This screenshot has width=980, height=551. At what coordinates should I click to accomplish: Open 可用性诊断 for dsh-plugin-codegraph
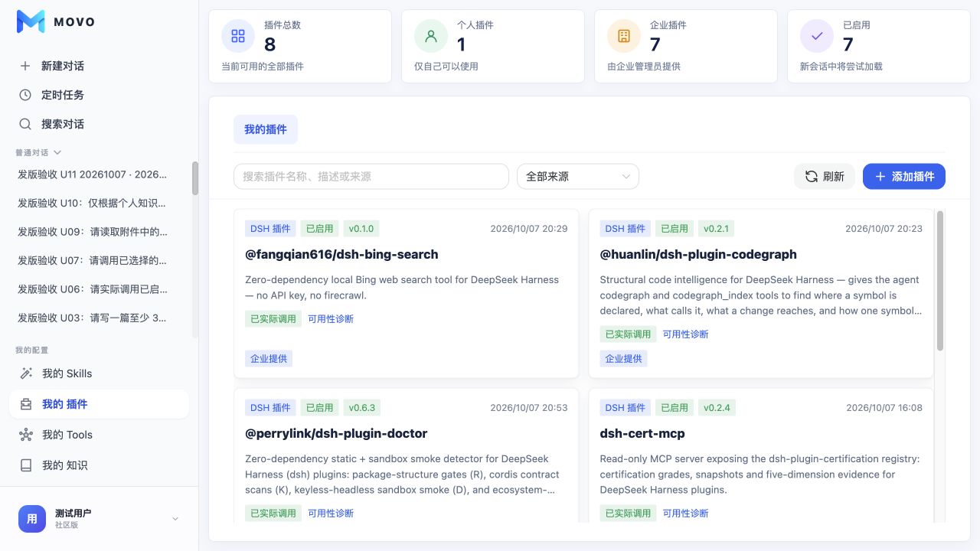(x=686, y=334)
